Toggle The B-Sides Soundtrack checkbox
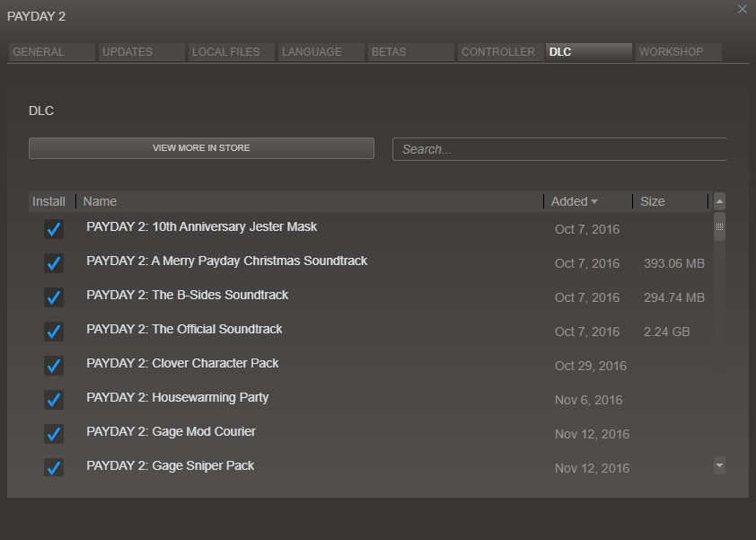The height and width of the screenshot is (540, 756). [53, 297]
